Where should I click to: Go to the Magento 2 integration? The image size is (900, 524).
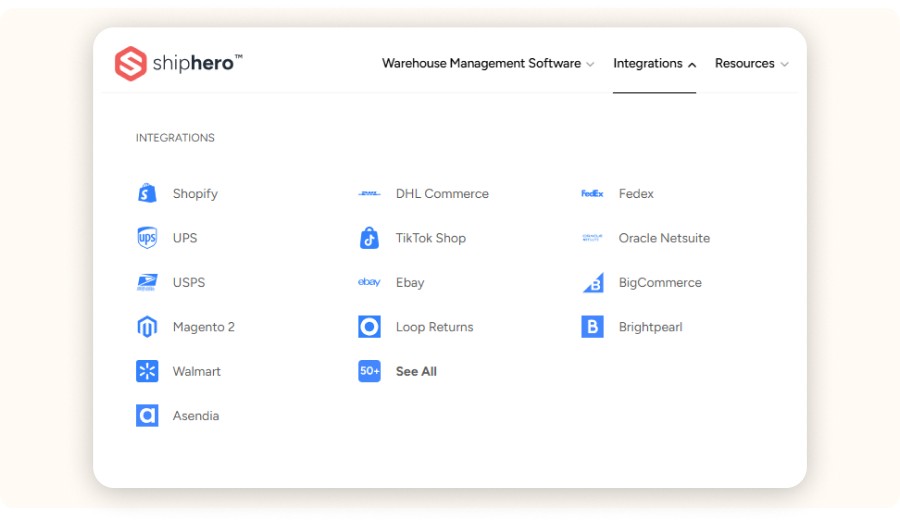[204, 327]
